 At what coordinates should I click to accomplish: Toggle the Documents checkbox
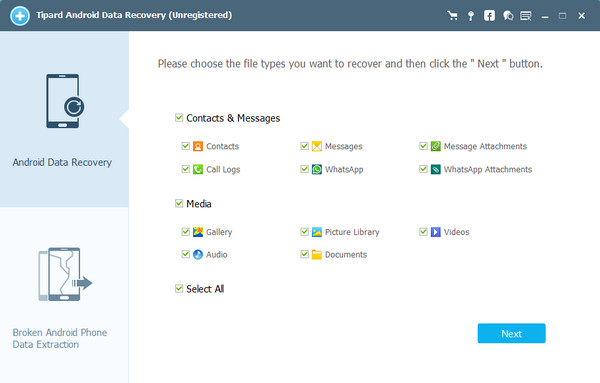tap(305, 254)
